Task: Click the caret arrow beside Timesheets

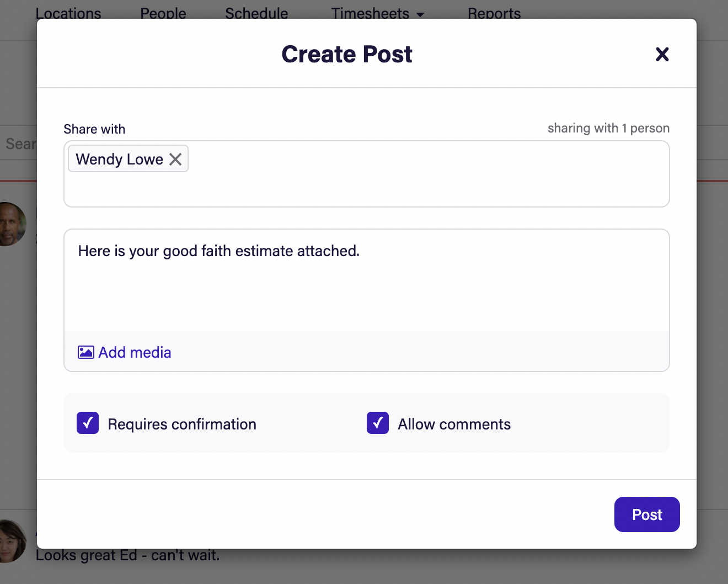Action: 420,14
